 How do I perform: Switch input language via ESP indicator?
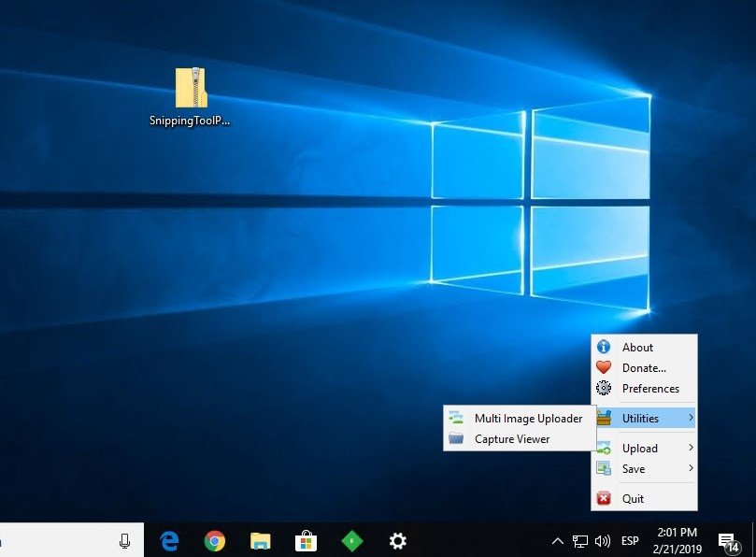(630, 541)
